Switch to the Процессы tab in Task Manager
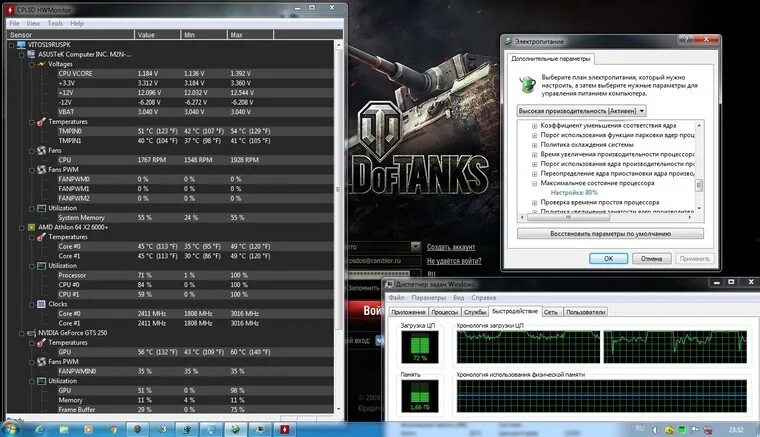This screenshot has width=760, height=437. pyautogui.click(x=444, y=312)
